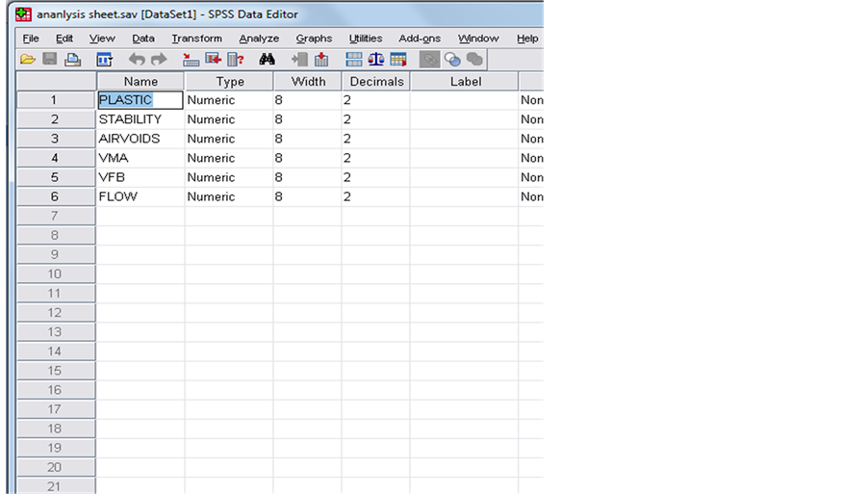Screen dimensions: 868x494
Task: Select the FLOW variable name cell
Action: click(140, 196)
